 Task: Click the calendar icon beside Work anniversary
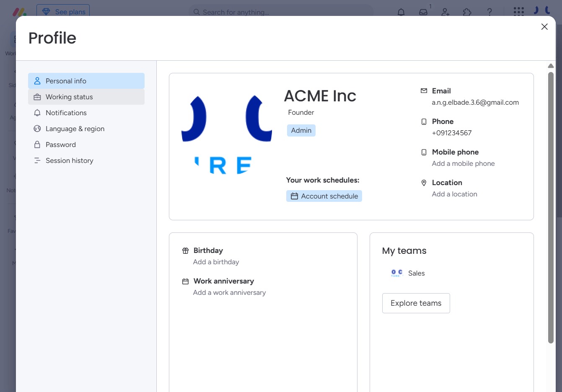pos(185,281)
